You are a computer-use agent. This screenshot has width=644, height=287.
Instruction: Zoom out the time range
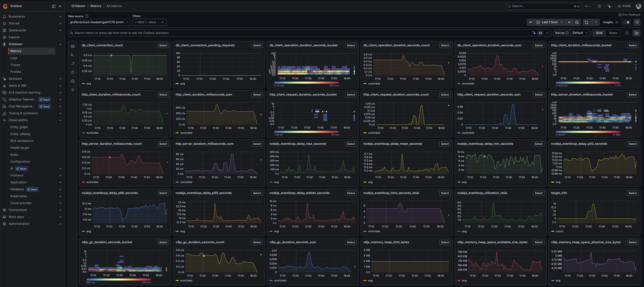(x=577, y=22)
